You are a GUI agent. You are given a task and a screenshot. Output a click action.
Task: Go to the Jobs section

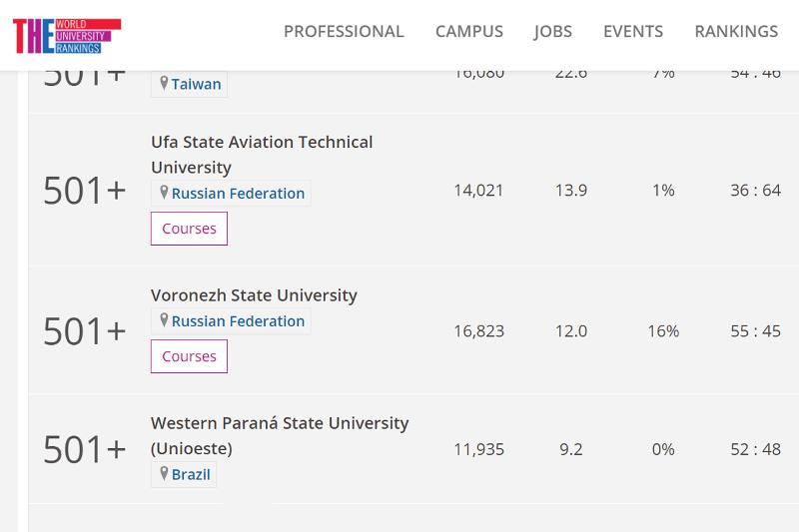(x=552, y=31)
